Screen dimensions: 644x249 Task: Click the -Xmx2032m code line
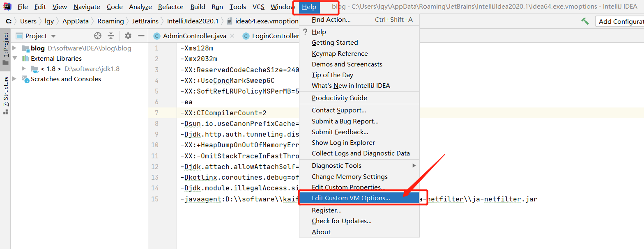tap(199, 59)
